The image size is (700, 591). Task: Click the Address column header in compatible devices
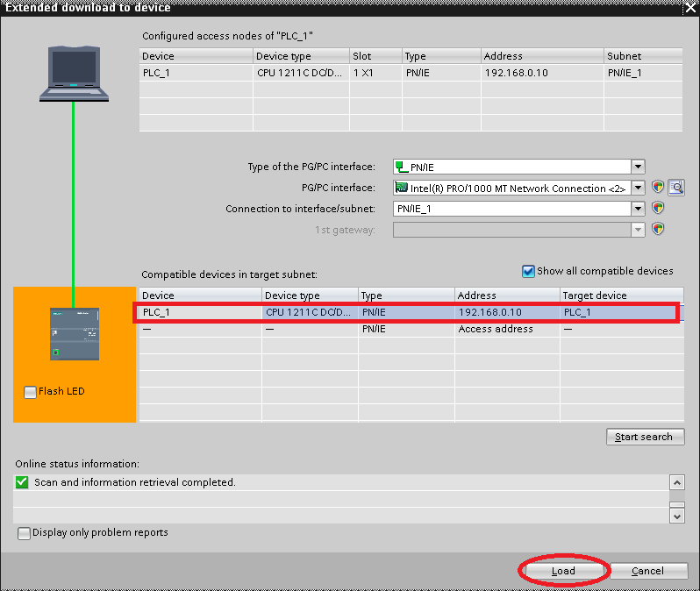point(507,295)
